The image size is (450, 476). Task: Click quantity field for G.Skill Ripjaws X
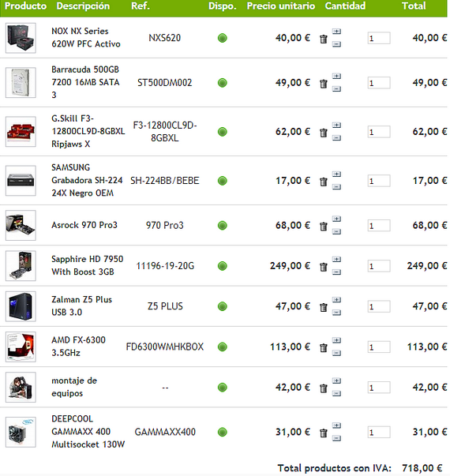click(379, 132)
